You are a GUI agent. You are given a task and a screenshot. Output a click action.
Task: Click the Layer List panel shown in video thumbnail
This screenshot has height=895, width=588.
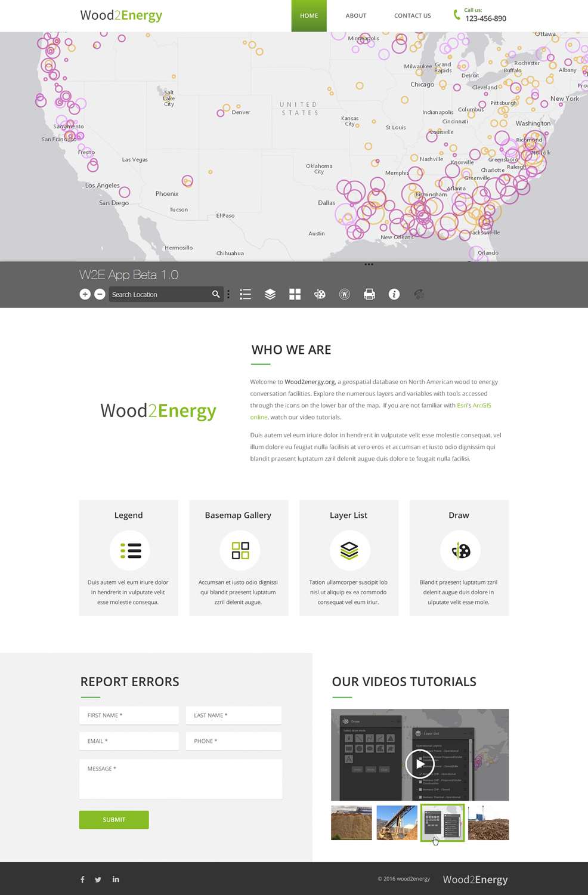[x=442, y=823]
